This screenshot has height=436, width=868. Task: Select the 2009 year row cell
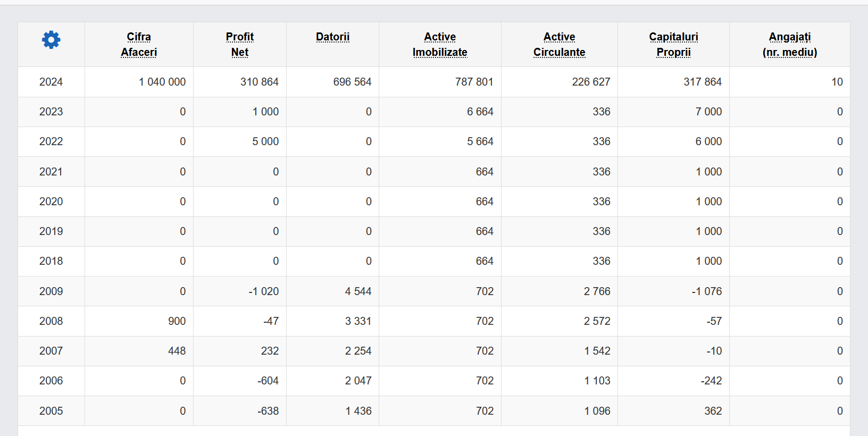51,291
